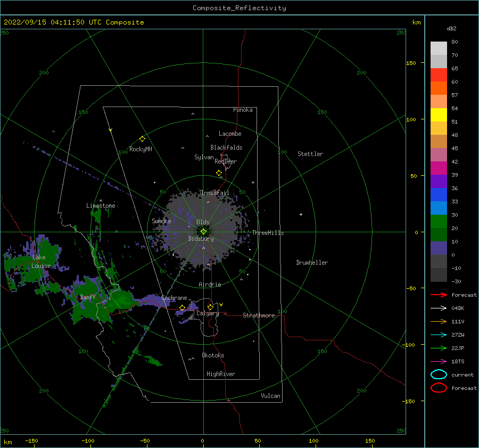Click the 42 dBZ pink color swatch
479x448 pixels.
pyautogui.click(x=439, y=154)
